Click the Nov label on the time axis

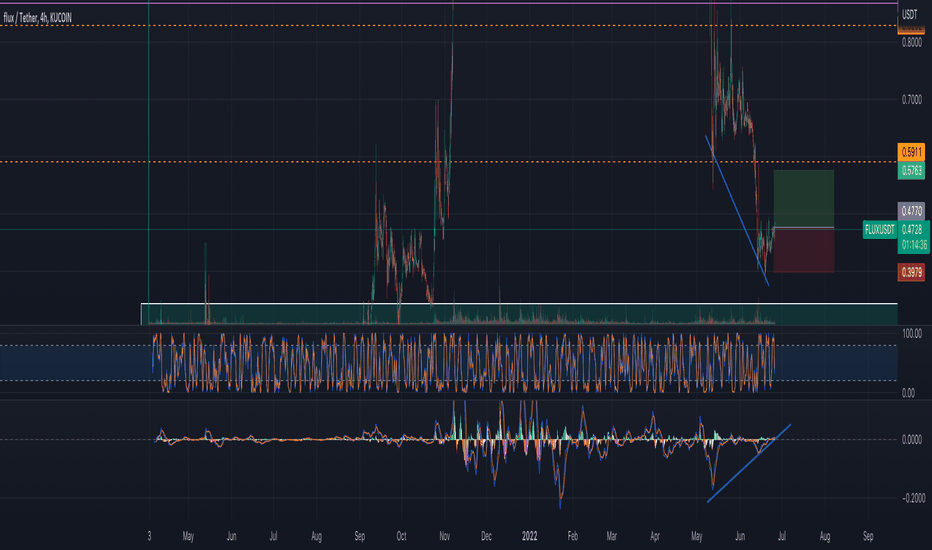point(445,536)
